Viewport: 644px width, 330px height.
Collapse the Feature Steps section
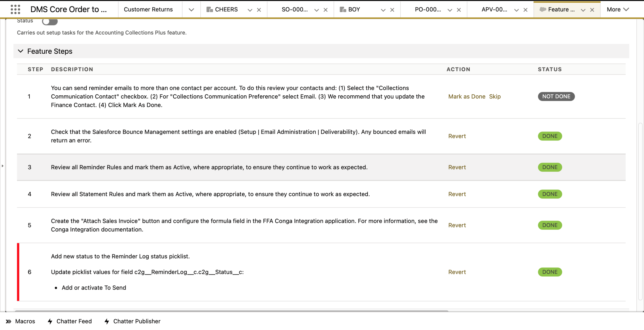(x=21, y=51)
